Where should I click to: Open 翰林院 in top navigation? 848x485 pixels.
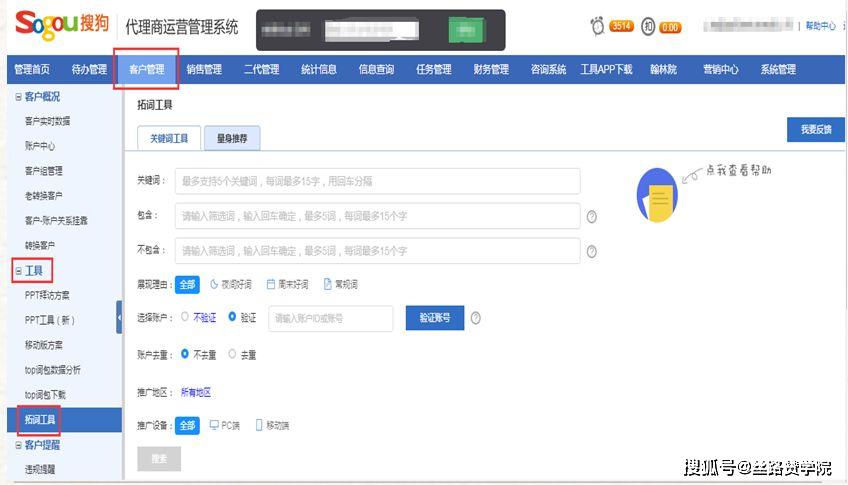[x=664, y=69]
